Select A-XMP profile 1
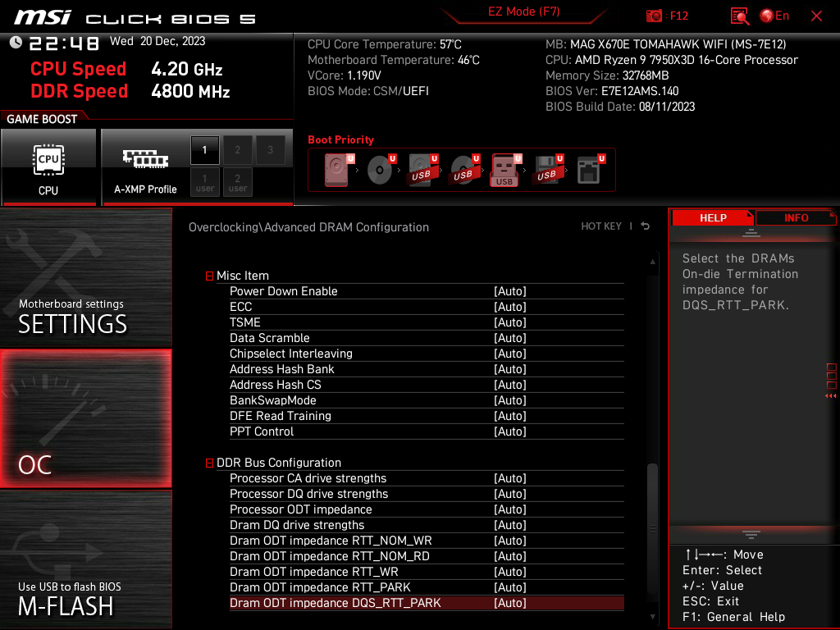This screenshot has height=630, width=840. point(204,150)
